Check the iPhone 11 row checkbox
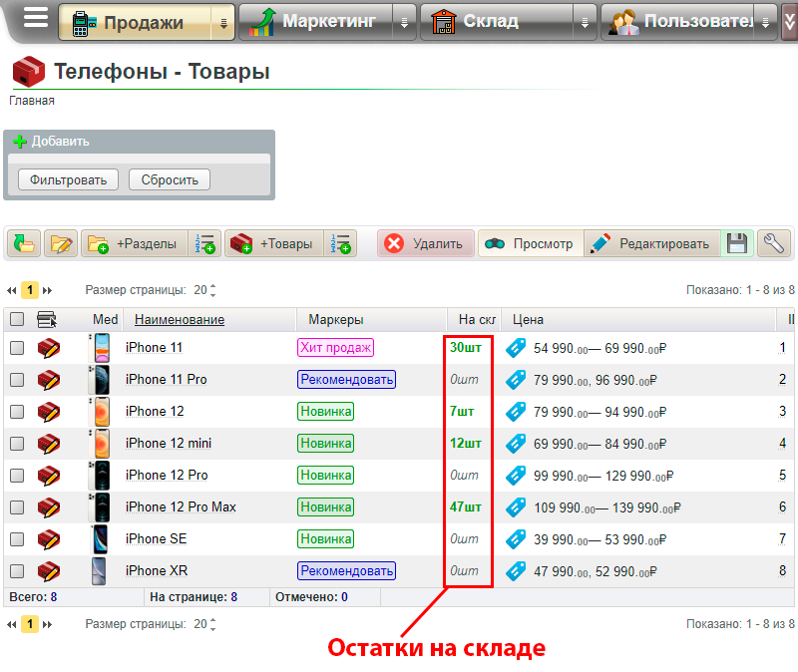Image resolution: width=798 pixels, height=672 pixels. [x=17, y=348]
